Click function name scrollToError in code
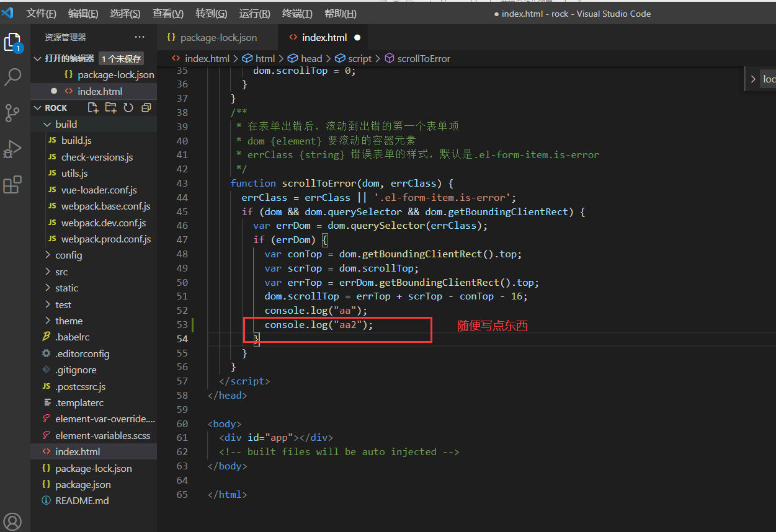 [x=318, y=184]
